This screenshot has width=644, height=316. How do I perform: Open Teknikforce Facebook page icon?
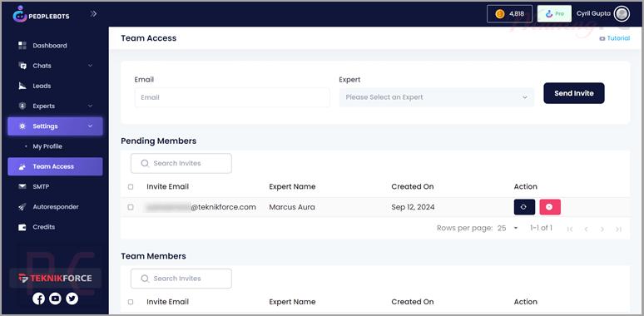(x=38, y=299)
